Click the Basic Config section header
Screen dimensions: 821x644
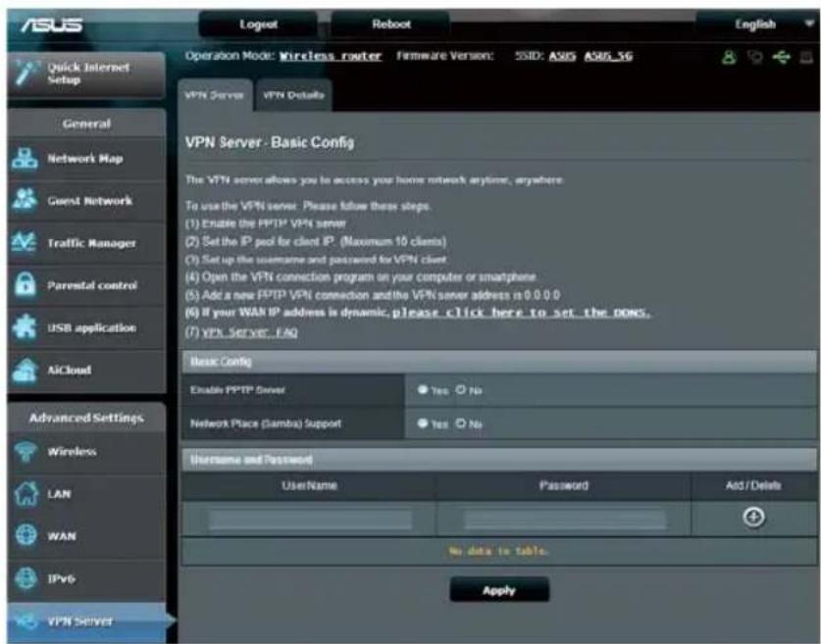point(499,362)
